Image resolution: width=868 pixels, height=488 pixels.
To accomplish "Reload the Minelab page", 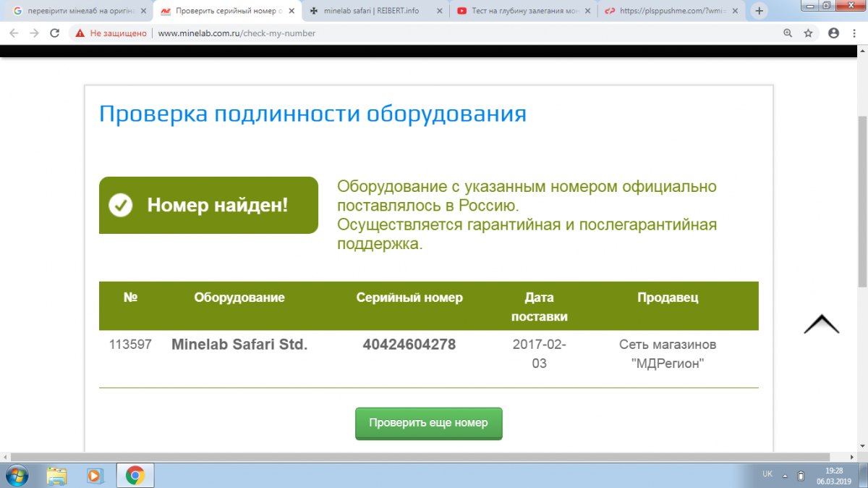I will (x=54, y=33).
